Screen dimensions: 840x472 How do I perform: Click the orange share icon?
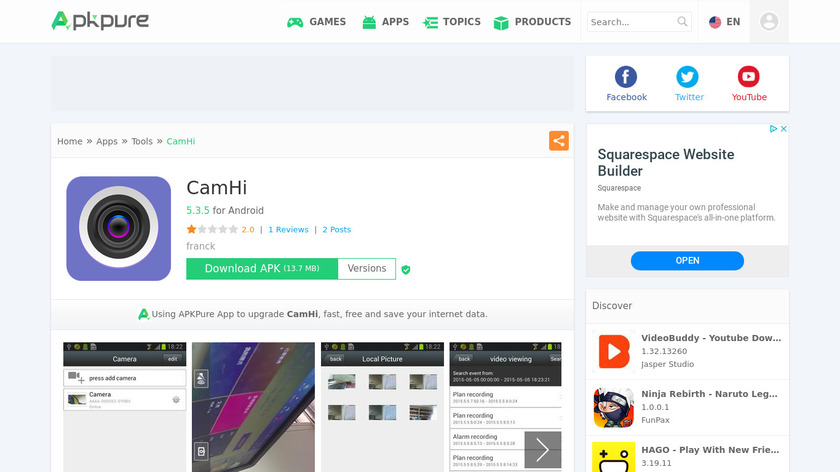(x=559, y=141)
